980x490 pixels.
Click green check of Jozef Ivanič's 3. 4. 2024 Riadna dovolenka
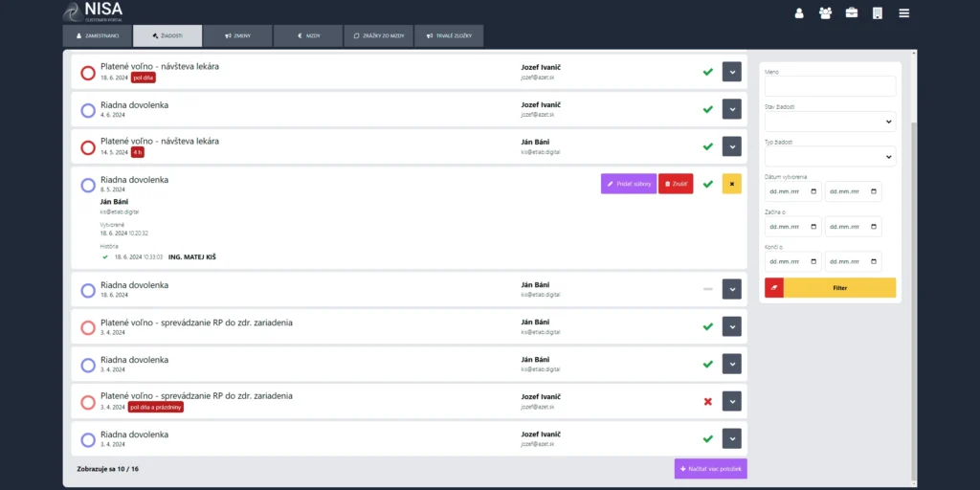pyautogui.click(x=707, y=438)
